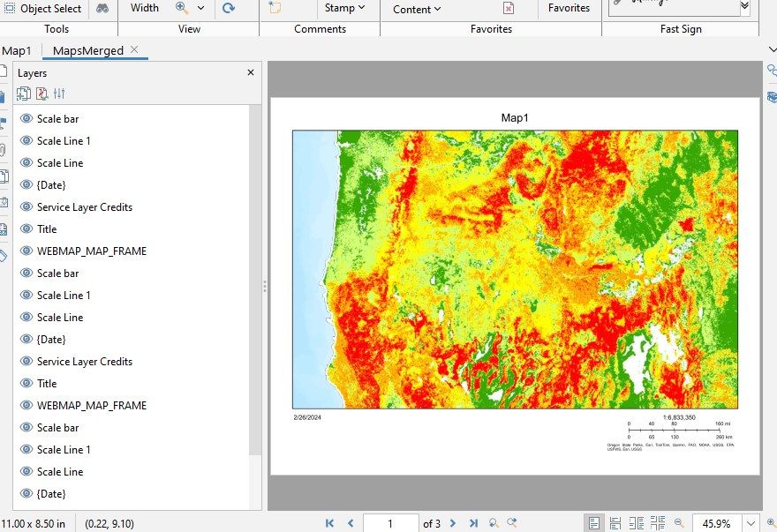777x532 pixels.
Task: Click the first page navigation arrow
Action: click(329, 523)
